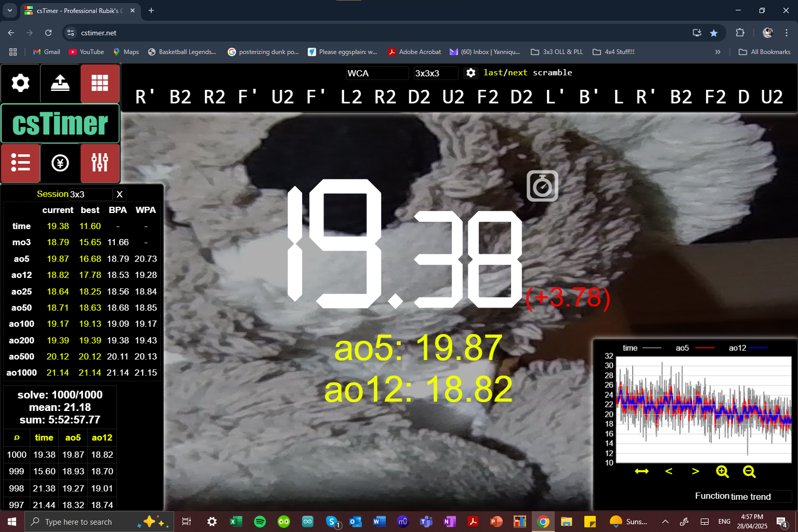Open the export/import data icon
798x532 pixels.
coord(60,83)
